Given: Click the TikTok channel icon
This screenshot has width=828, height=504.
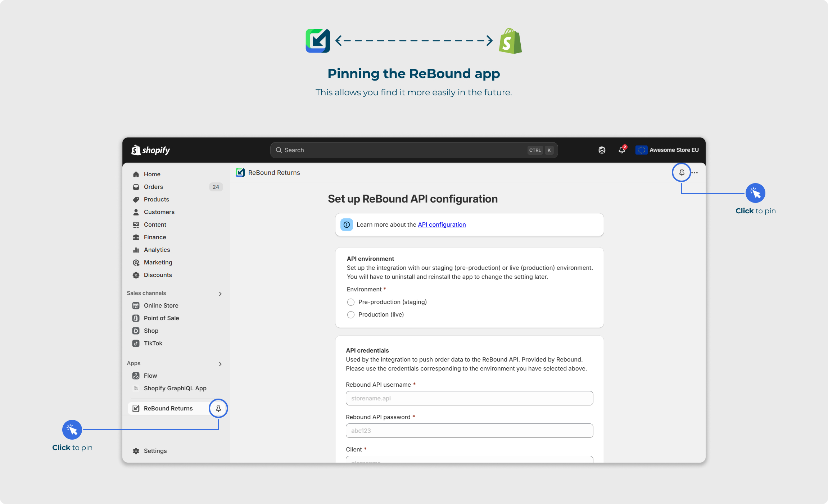Looking at the screenshot, I should (136, 343).
